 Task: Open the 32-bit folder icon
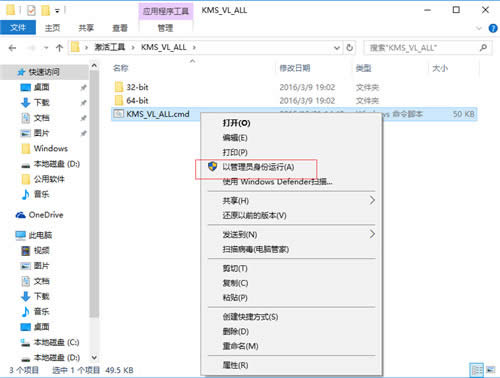click(119, 87)
